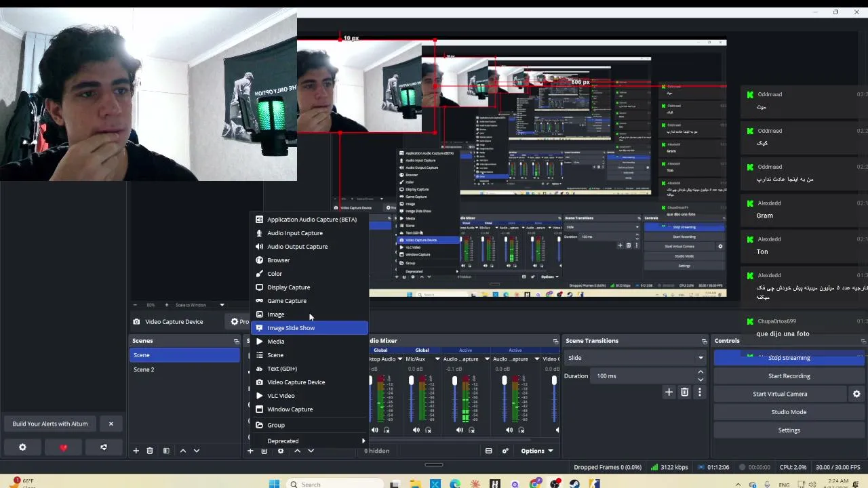This screenshot has width=868, height=488.
Task: Select Display Capture in the source menu
Action: [309, 287]
